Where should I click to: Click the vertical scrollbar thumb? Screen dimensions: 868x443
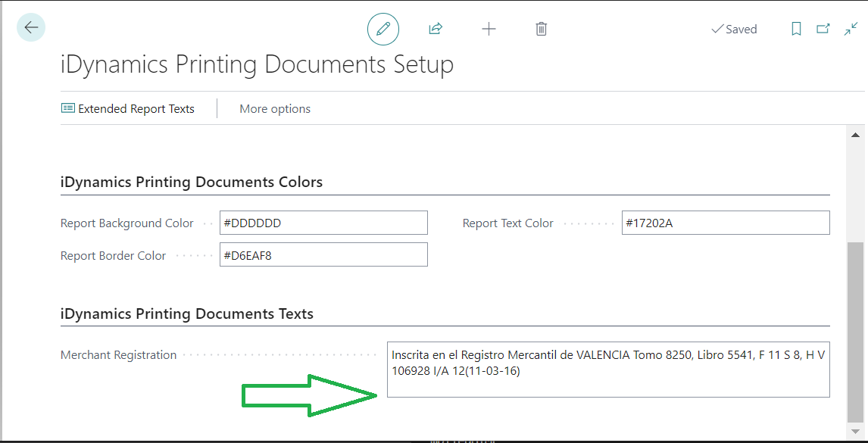855,332
